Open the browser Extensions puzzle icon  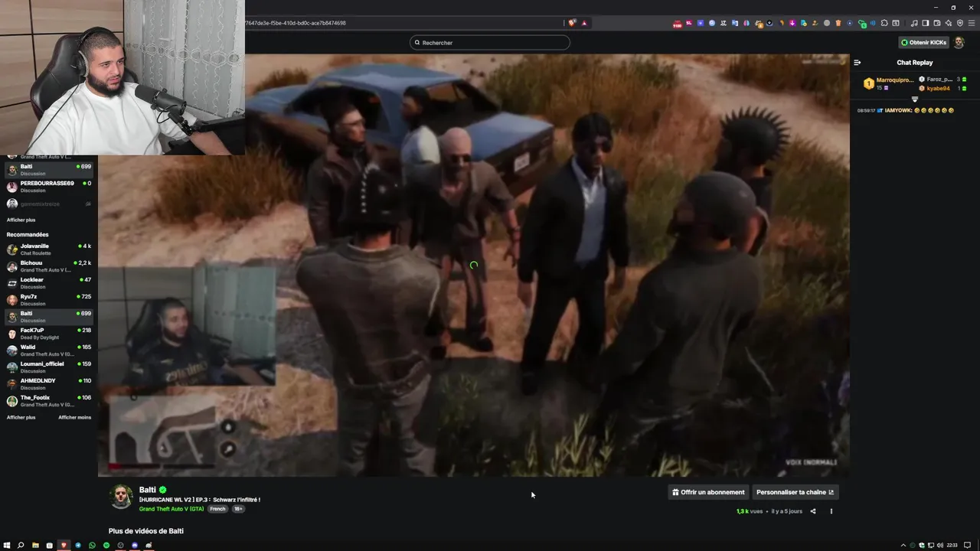[x=884, y=23]
